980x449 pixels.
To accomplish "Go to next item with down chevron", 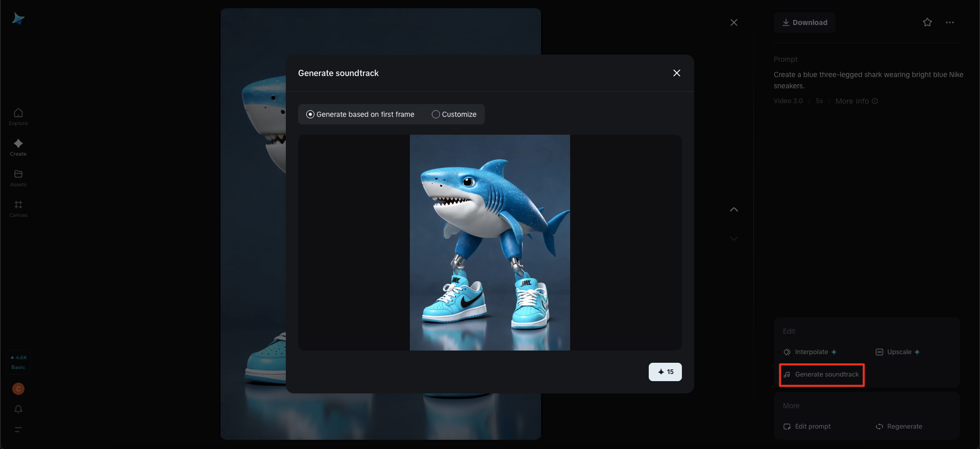I will (734, 238).
